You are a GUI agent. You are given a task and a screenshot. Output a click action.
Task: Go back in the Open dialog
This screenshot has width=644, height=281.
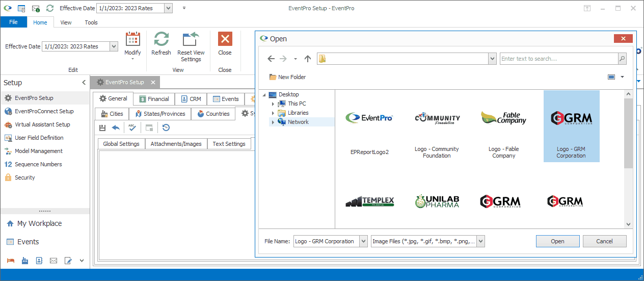[271, 59]
